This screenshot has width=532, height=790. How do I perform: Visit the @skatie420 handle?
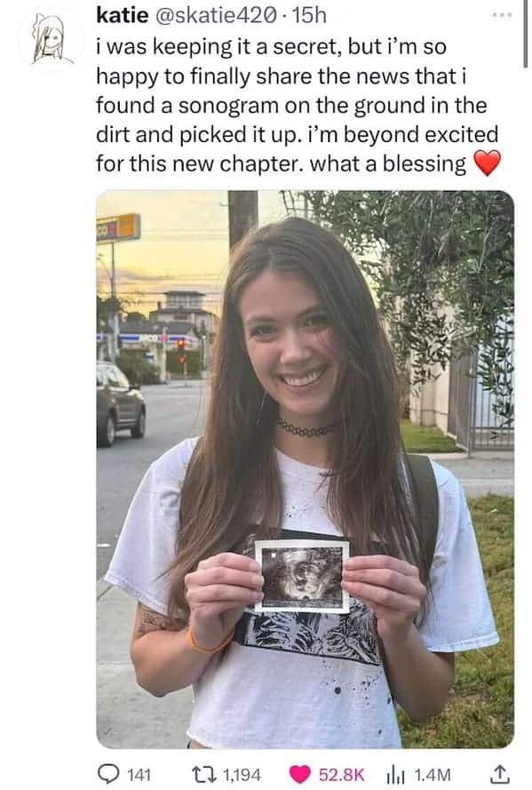[217, 16]
